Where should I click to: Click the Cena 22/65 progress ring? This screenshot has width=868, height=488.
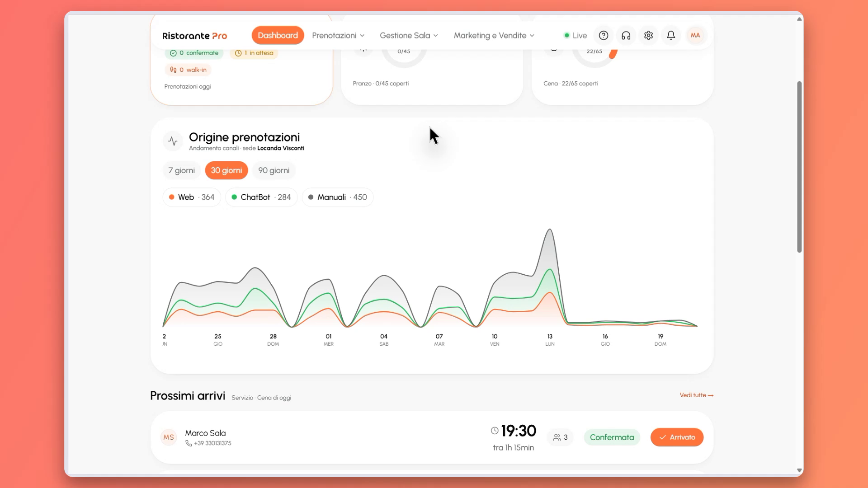(x=594, y=52)
